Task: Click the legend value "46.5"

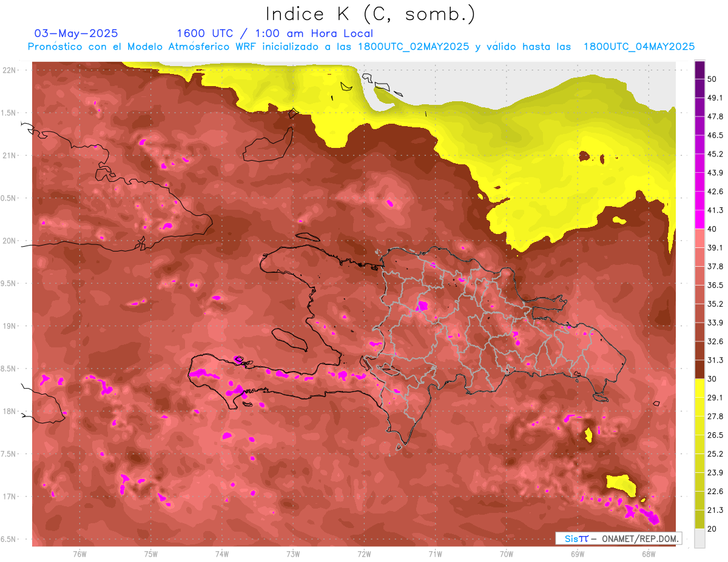Action: [x=716, y=135]
